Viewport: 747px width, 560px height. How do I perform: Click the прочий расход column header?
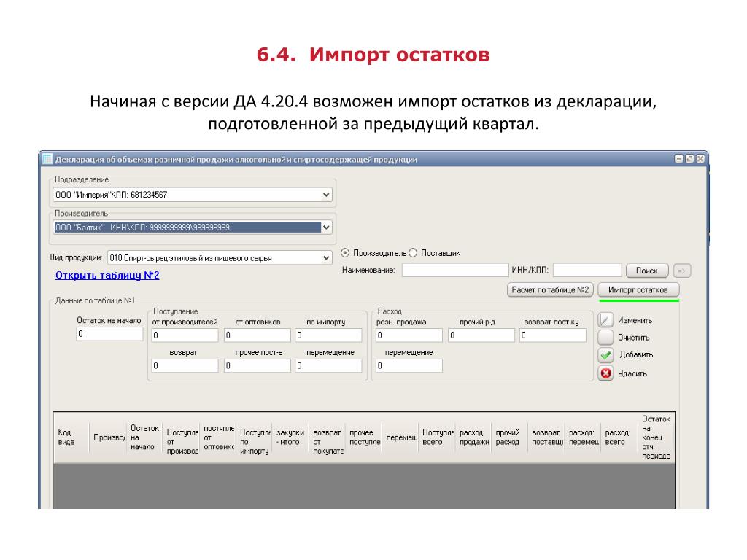point(508,437)
